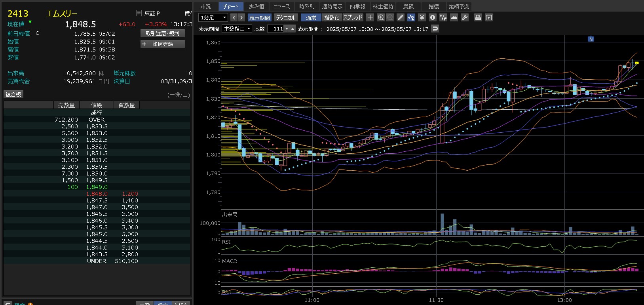Switch to the 四季報 tab
644x305 pixels.
pyautogui.click(x=357, y=6)
